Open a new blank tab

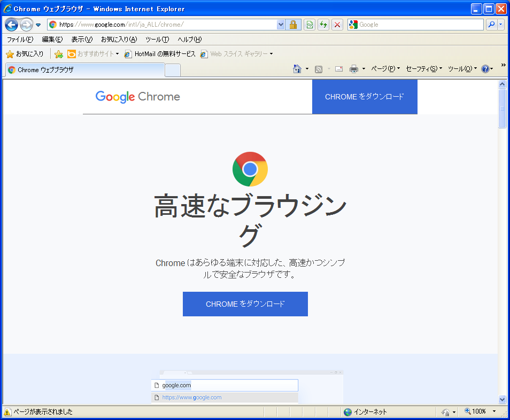172,71
